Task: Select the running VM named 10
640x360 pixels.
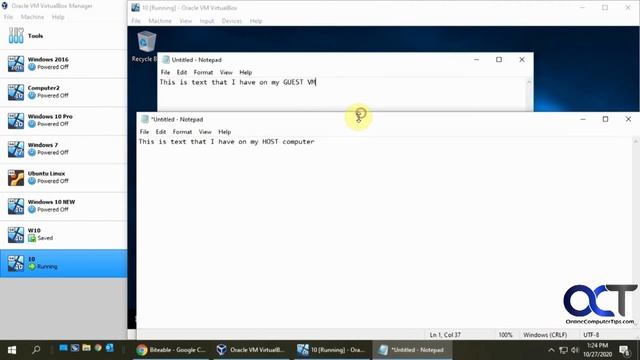Action: tap(63, 263)
